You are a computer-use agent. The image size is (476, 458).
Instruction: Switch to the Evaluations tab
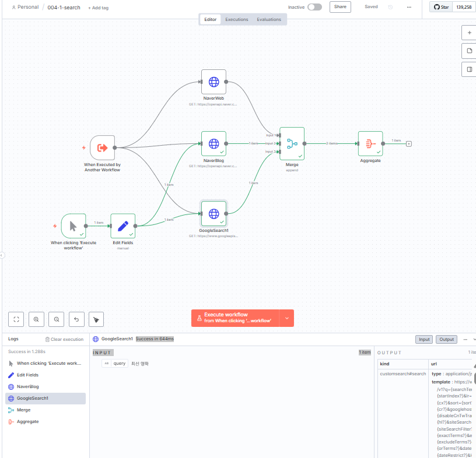coord(269,19)
